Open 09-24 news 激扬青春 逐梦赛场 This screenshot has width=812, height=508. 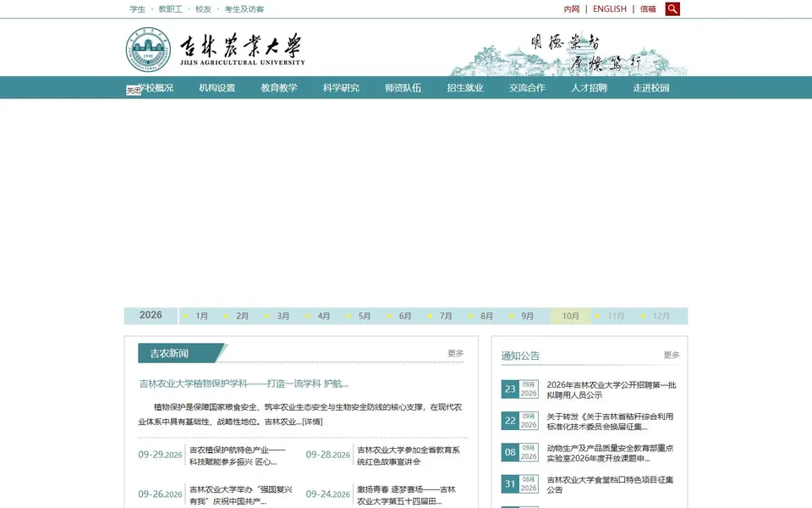coord(407,495)
